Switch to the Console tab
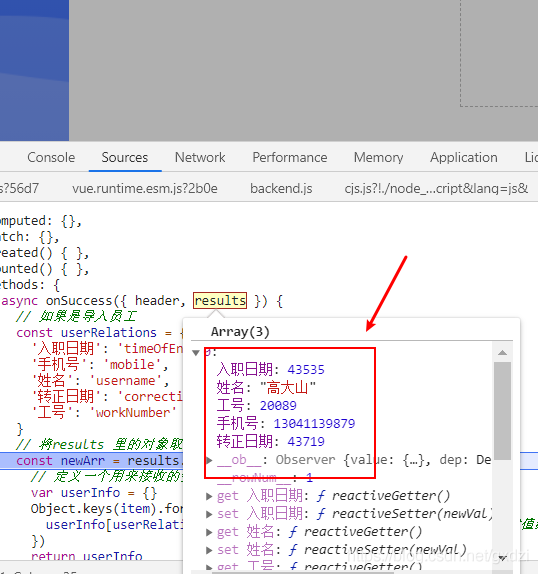The image size is (538, 574). [51, 157]
